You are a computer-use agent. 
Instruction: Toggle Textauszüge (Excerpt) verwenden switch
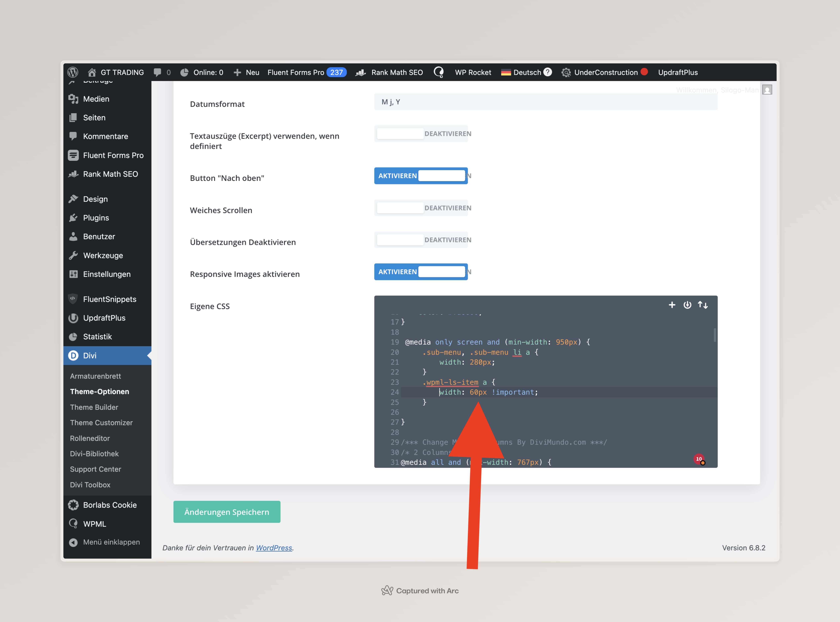pos(421,134)
